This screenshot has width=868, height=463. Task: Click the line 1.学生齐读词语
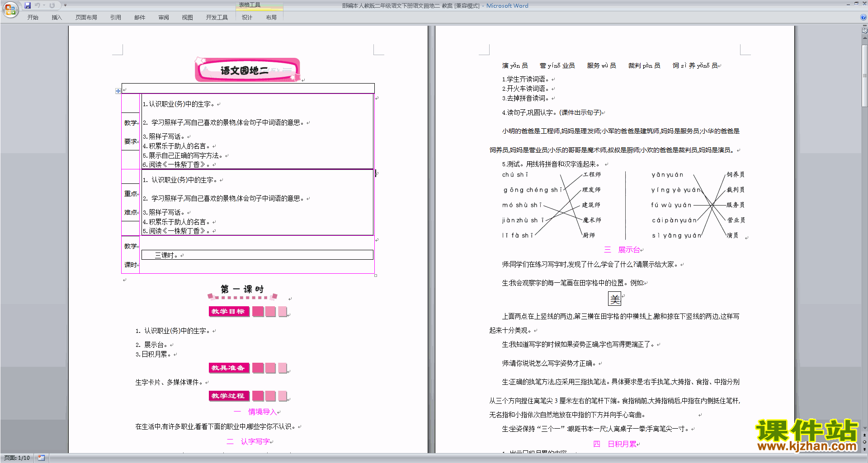click(x=526, y=79)
